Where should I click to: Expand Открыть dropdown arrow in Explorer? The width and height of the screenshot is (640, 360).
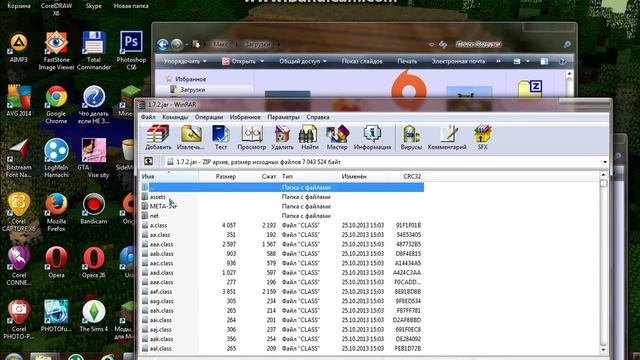pyautogui.click(x=262, y=61)
